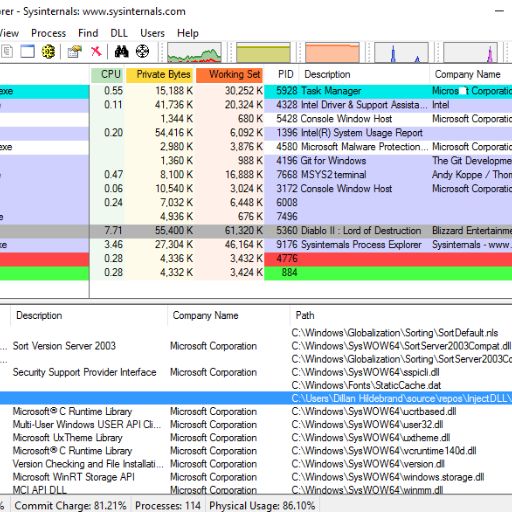
Task: Open the orange physical memory graph
Action: 332,52
